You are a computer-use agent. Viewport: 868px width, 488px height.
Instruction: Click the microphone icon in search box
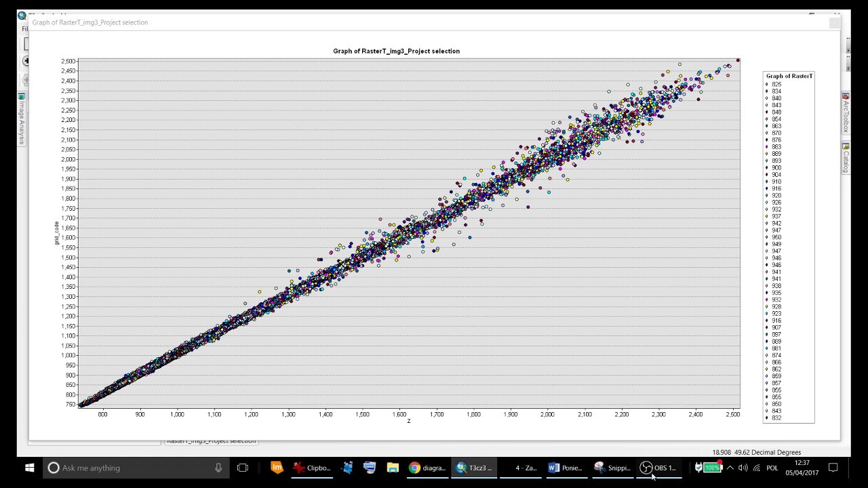(218, 468)
